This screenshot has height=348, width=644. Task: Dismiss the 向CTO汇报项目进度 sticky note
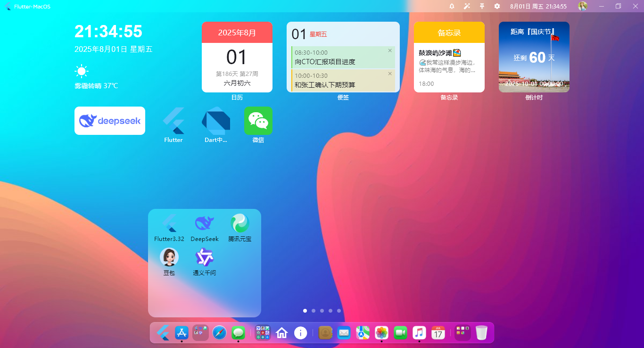pos(390,50)
